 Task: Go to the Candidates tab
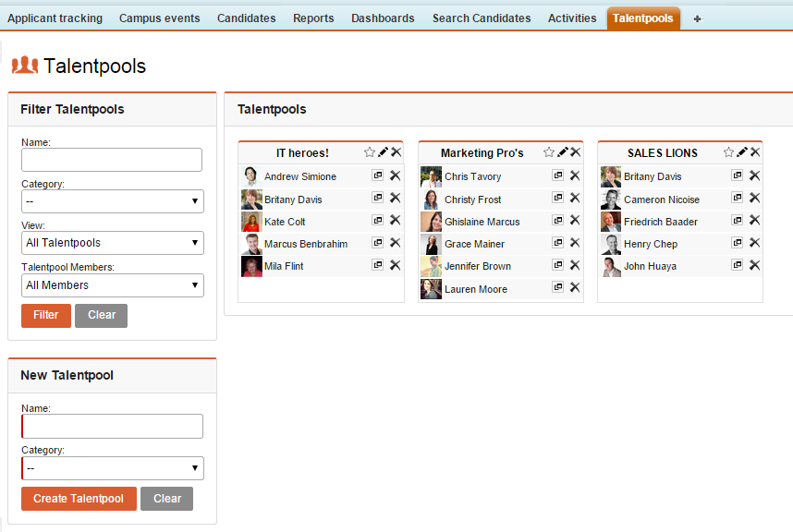pos(246,18)
